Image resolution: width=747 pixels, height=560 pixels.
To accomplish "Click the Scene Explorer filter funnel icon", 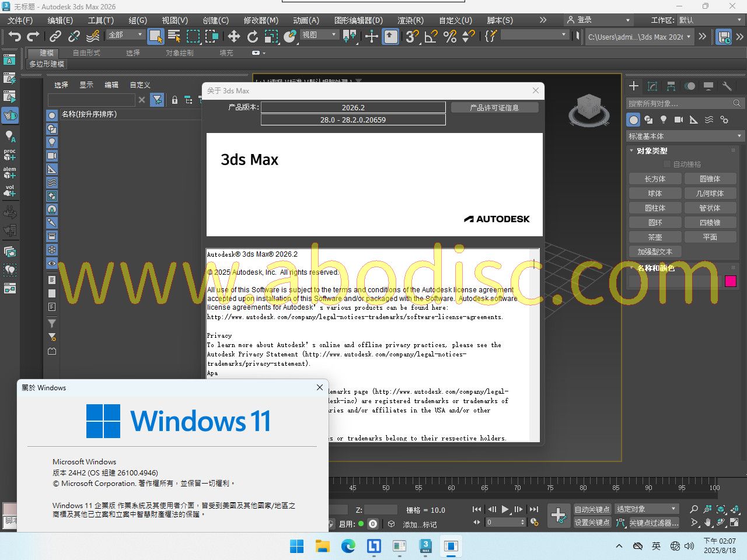I will point(157,100).
